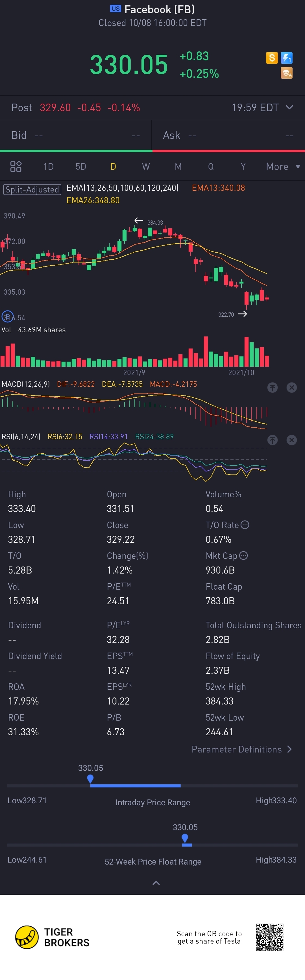
Task: Pin RSI indicator to top
Action: pyautogui.click(x=272, y=440)
